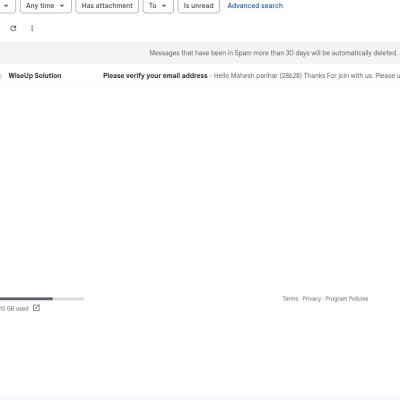Expand the cut-off dropdown before Any time

coord(7,6)
